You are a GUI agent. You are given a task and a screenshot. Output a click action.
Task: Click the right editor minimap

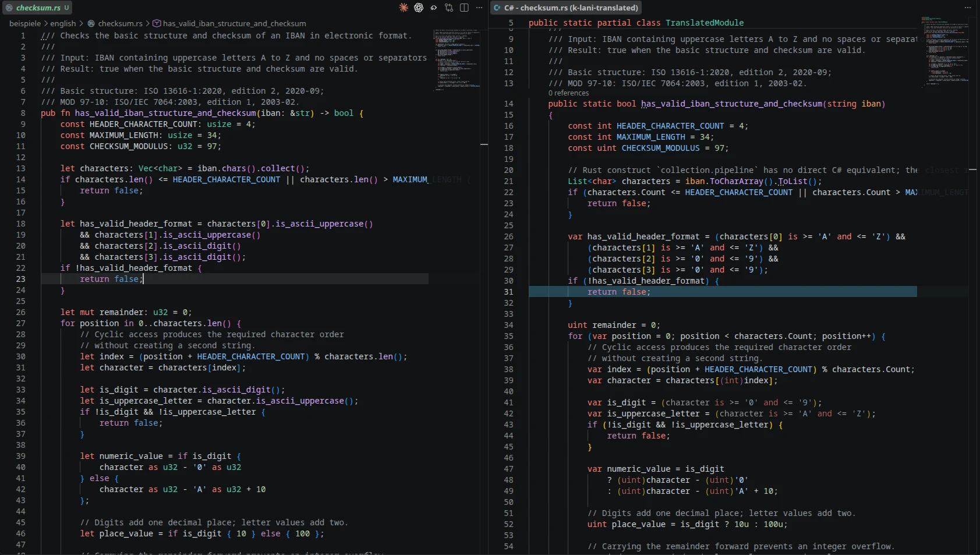[x=945, y=51]
